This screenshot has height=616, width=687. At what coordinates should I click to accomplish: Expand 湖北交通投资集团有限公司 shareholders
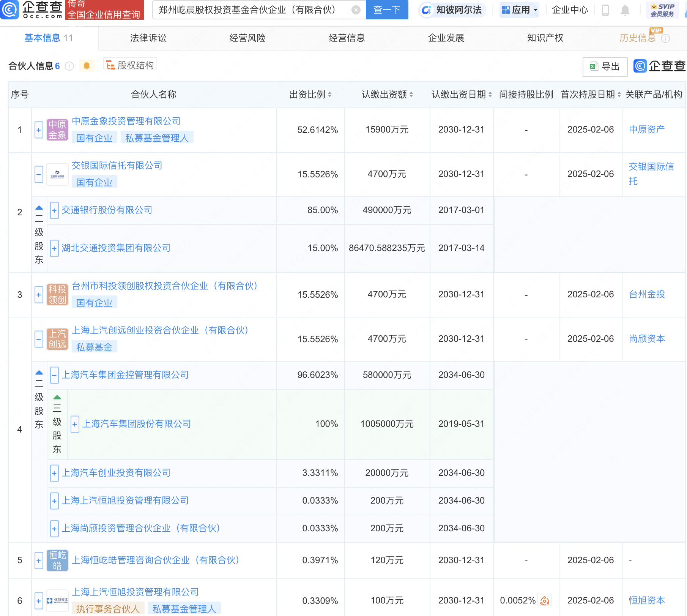click(54, 248)
